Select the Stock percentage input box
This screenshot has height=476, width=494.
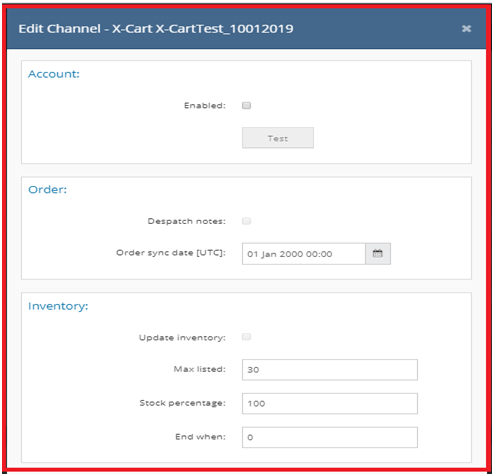[x=330, y=404]
